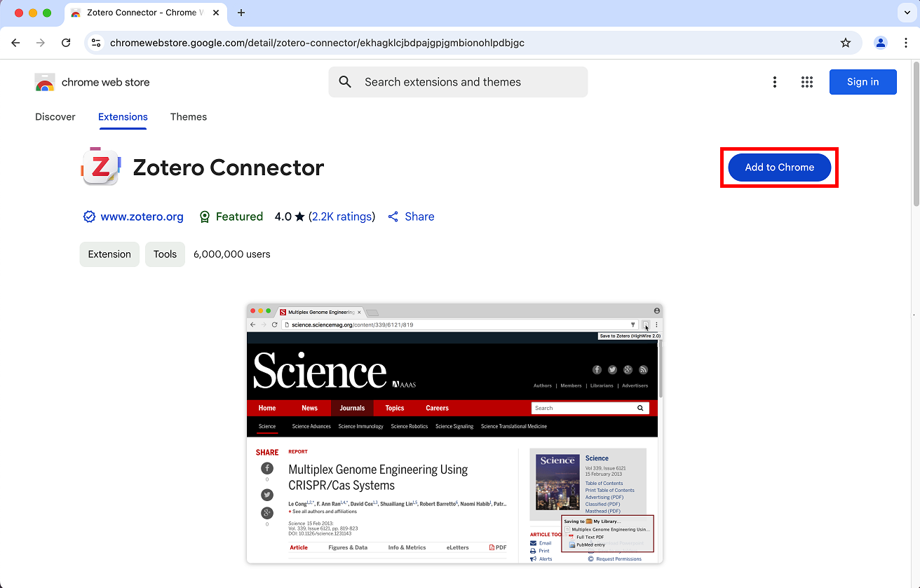
Task: Visit the www.zotero.org link
Action: tap(142, 217)
